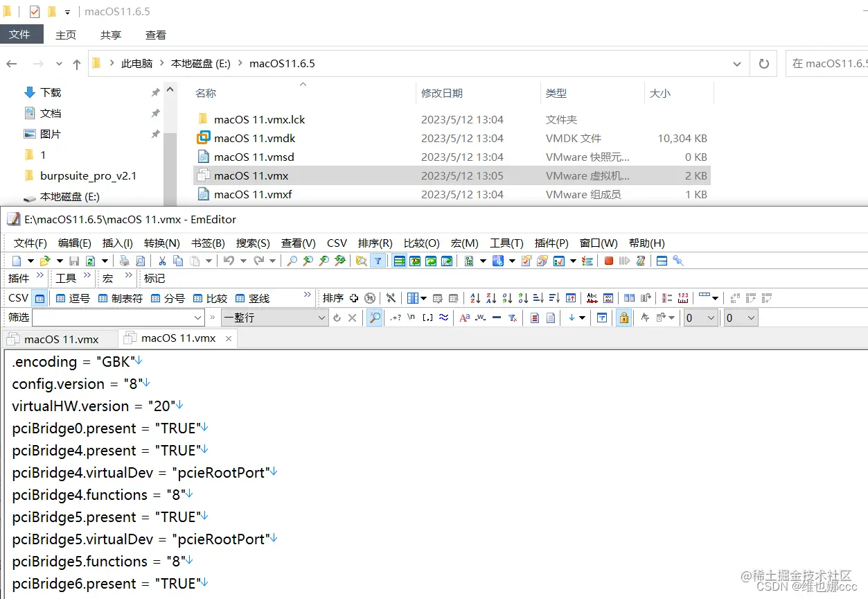
Task: Select the macOS 11.vmx.lck folder
Action: [259, 119]
